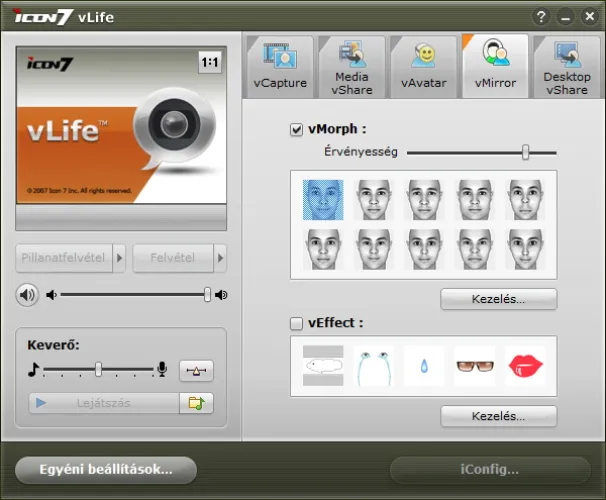The image size is (606, 500).
Task: Click the volume slider handle
Action: [x=208, y=294]
